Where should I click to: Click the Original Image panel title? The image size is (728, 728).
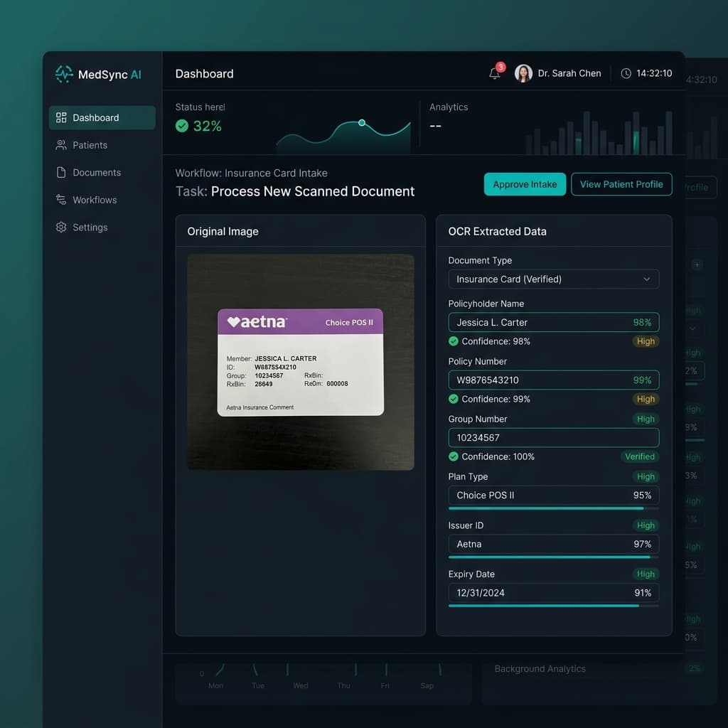(223, 231)
